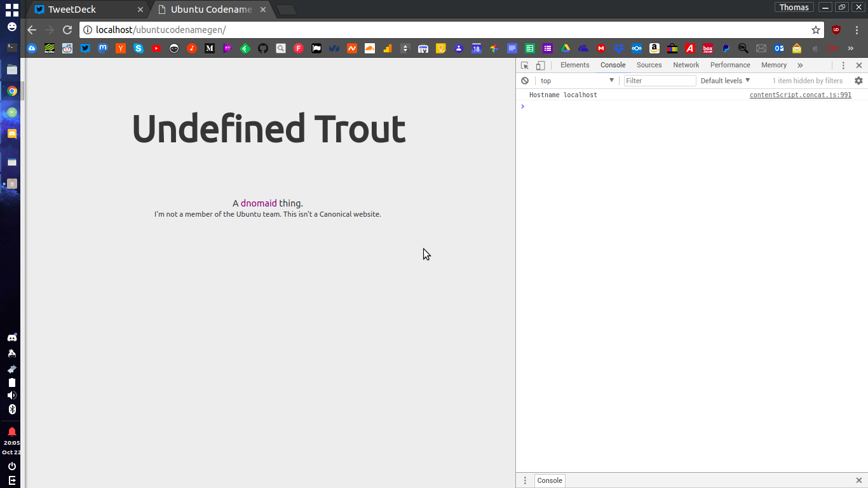The height and width of the screenshot is (488, 868).
Task: Click the console Filter input field
Action: click(x=660, y=81)
